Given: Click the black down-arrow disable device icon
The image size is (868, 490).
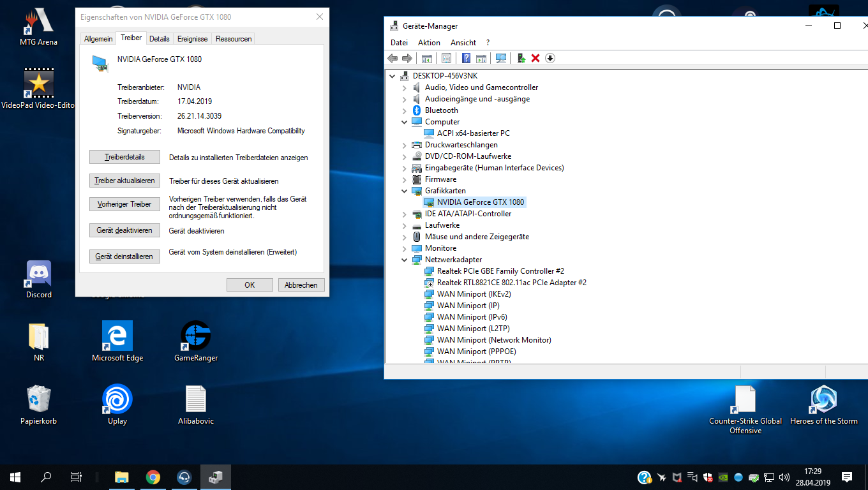Looking at the screenshot, I should pos(550,58).
